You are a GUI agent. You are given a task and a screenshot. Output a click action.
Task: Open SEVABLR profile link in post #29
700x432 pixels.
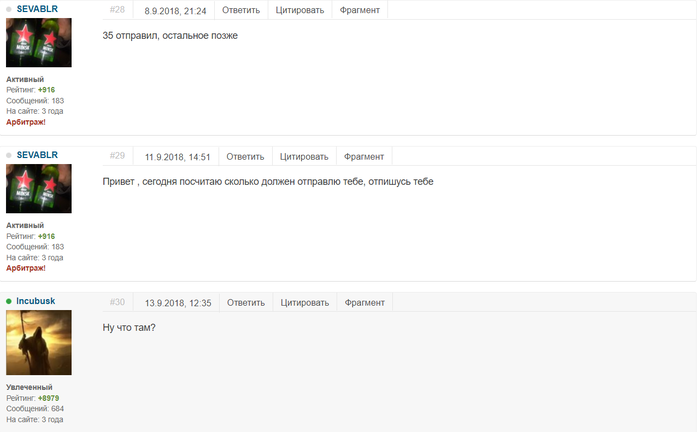click(x=37, y=155)
